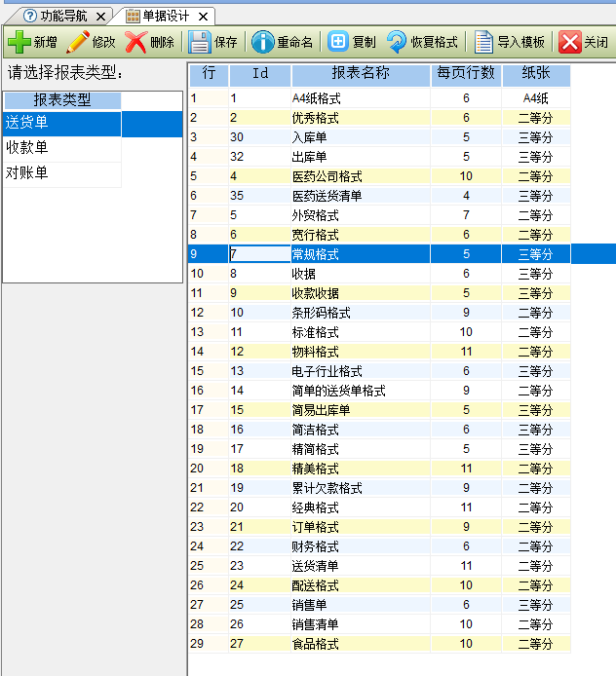Sort by 行 column header

pyautogui.click(x=209, y=75)
